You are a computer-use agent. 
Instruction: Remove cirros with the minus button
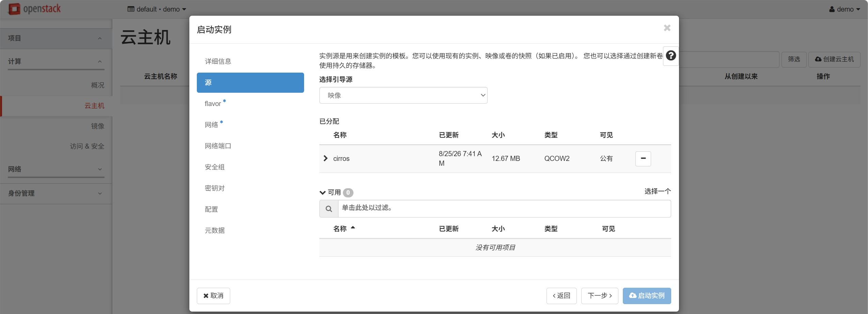(x=643, y=159)
